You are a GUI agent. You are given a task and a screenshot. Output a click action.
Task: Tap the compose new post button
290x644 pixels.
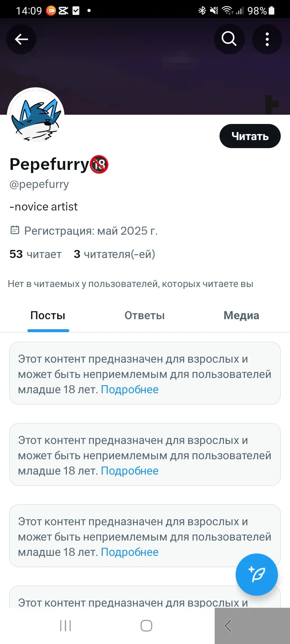(x=257, y=574)
